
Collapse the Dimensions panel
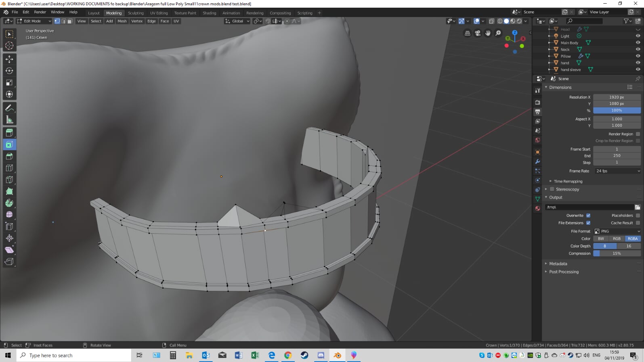560,87
